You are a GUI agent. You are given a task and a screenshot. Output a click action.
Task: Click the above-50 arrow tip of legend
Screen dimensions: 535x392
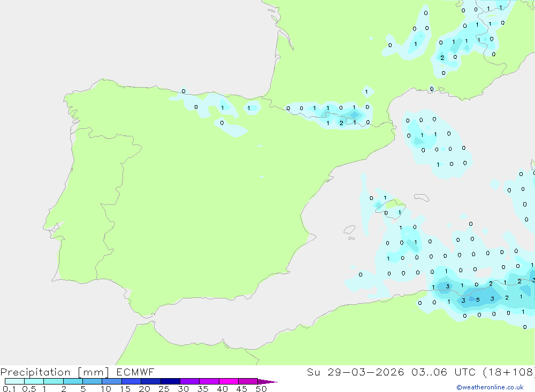tap(267, 382)
